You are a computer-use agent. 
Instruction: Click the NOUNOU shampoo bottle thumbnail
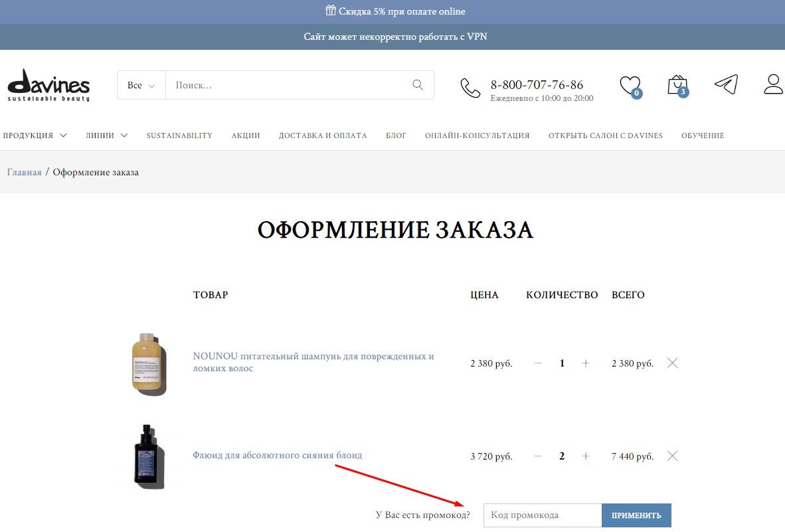pyautogui.click(x=149, y=364)
